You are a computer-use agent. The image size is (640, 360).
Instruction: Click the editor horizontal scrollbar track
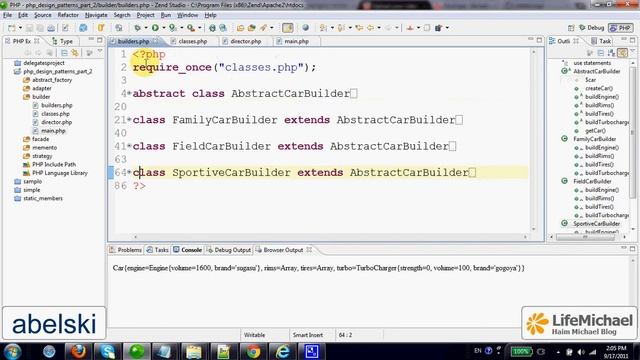[x=330, y=237]
